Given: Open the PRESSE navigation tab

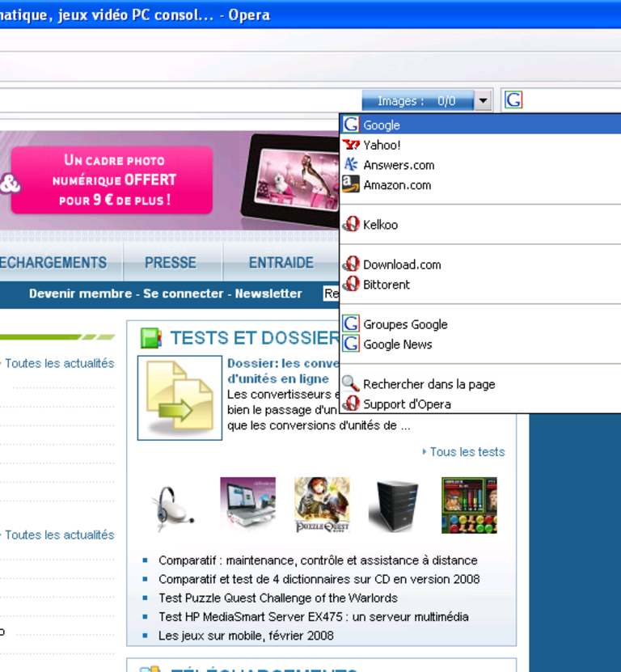Looking at the screenshot, I should (171, 262).
